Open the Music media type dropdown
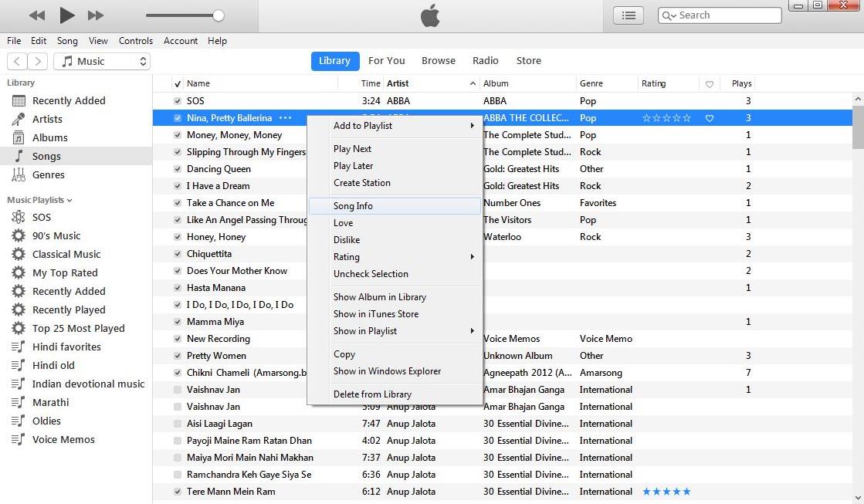 click(x=102, y=61)
